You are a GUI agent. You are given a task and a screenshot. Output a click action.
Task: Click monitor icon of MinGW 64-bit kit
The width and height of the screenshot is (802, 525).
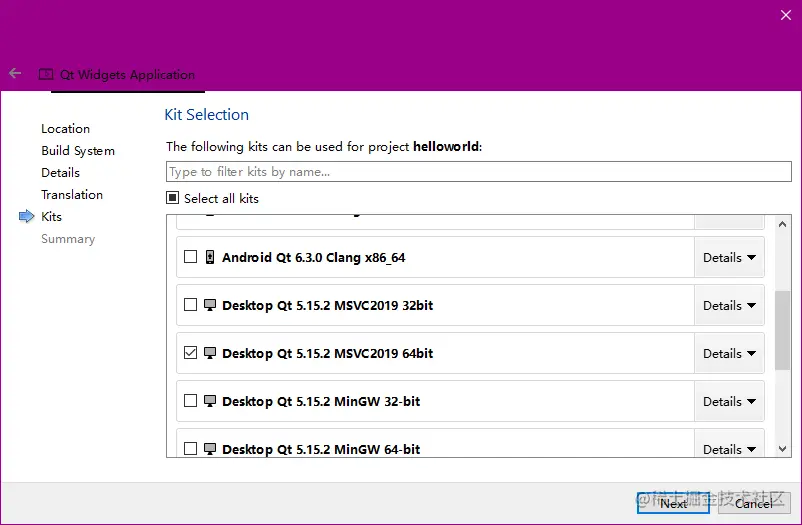(210, 449)
